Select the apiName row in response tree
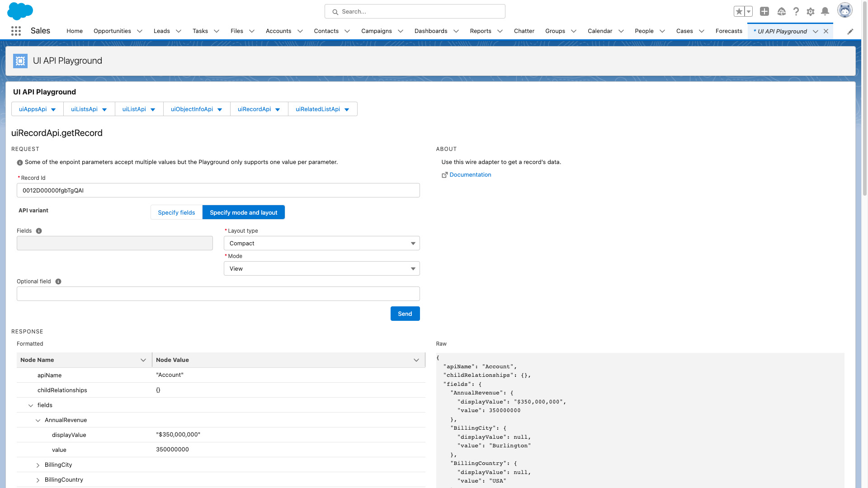The height and width of the screenshot is (488, 868). click(221, 375)
